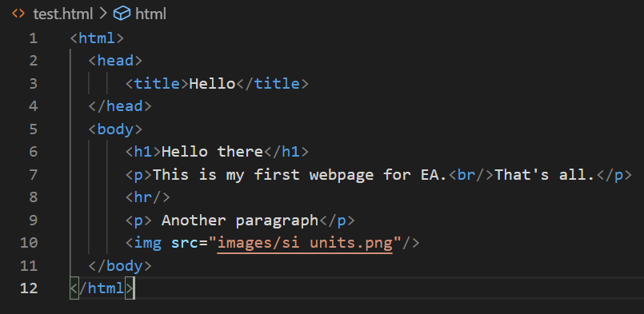The width and height of the screenshot is (644, 314).
Task: Click the opening head tag
Action: (x=115, y=61)
